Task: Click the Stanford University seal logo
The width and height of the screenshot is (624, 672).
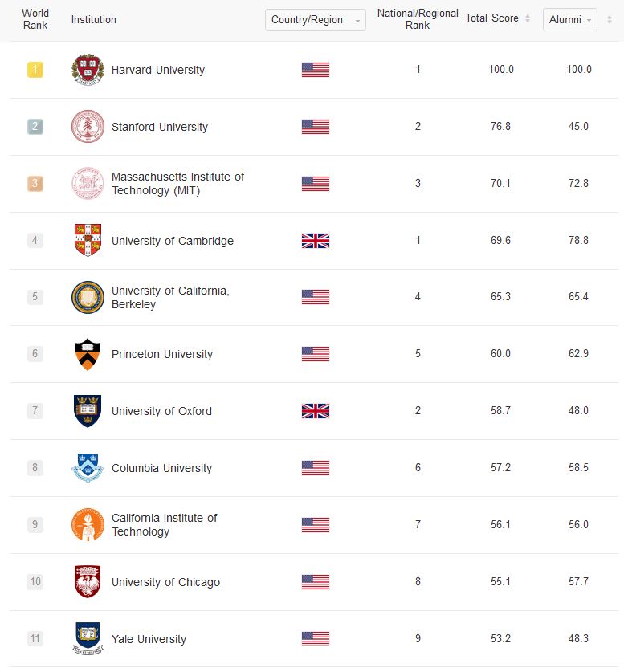Action: tap(88, 127)
